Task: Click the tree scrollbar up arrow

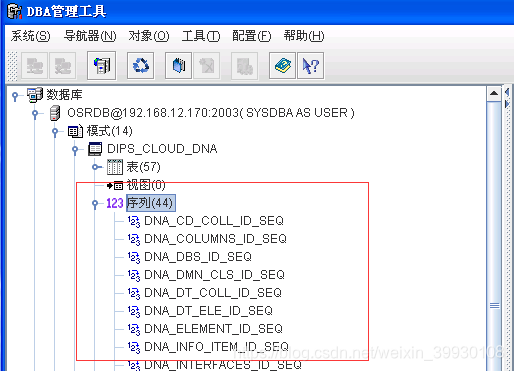Action: pos(494,93)
